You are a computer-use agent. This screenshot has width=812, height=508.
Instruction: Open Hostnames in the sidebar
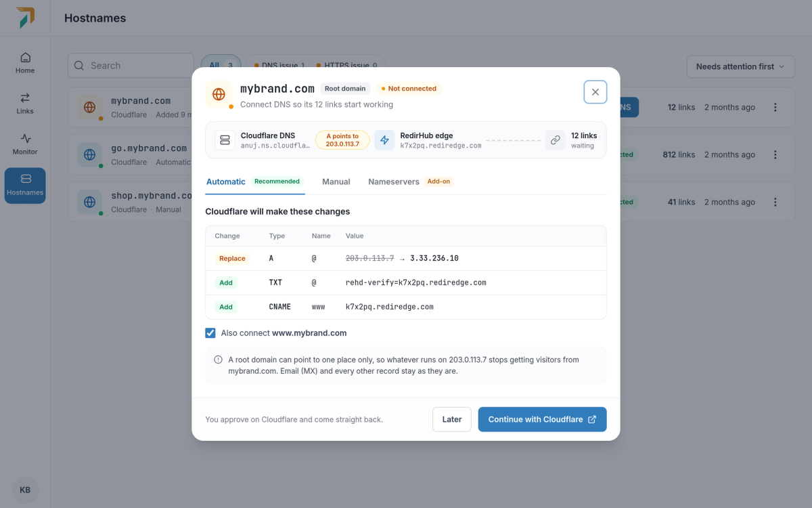coord(25,186)
